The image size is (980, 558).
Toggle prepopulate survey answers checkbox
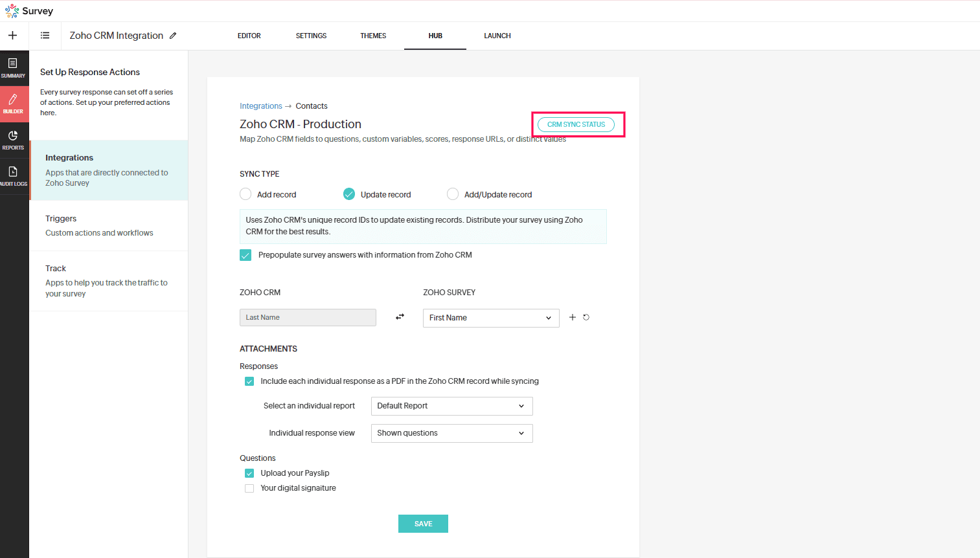[245, 255]
